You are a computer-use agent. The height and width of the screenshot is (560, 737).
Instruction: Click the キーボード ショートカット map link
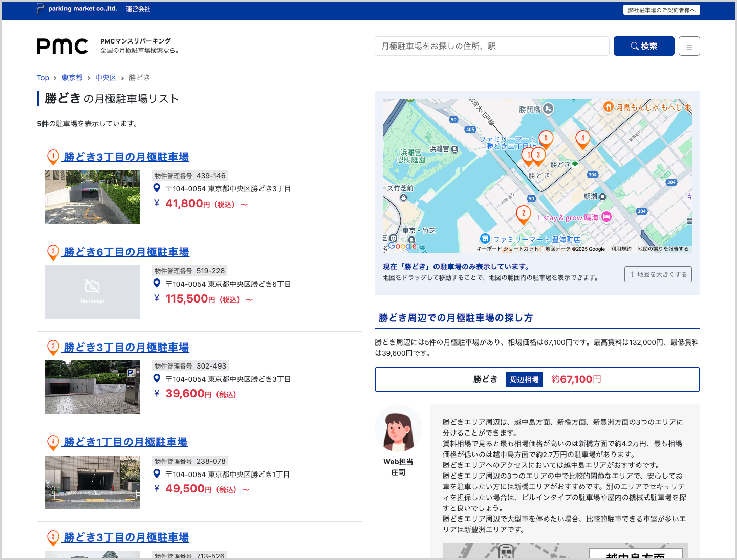coord(508,249)
